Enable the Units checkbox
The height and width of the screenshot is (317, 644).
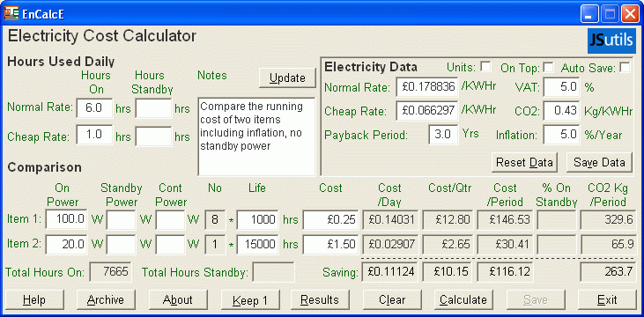click(486, 67)
